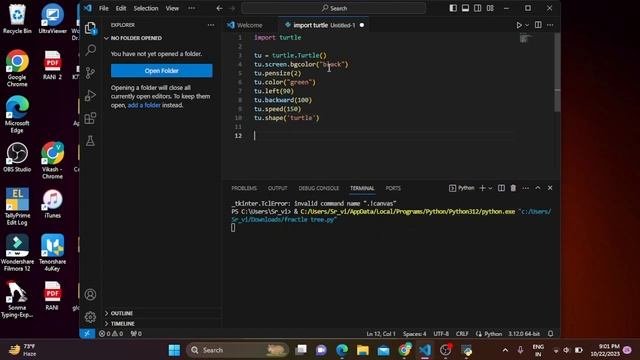Go back with navigation arrow
The image size is (640, 360).
[x=219, y=8]
